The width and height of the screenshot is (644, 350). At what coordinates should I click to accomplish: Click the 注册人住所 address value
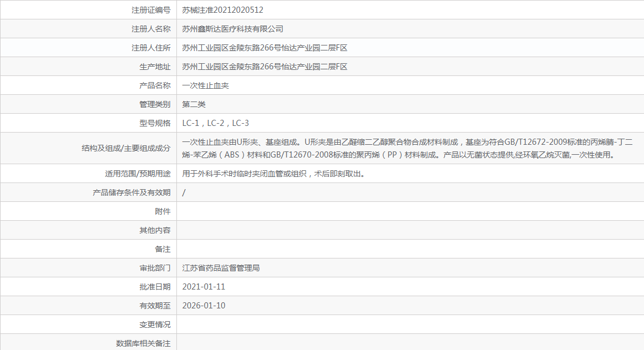265,48
